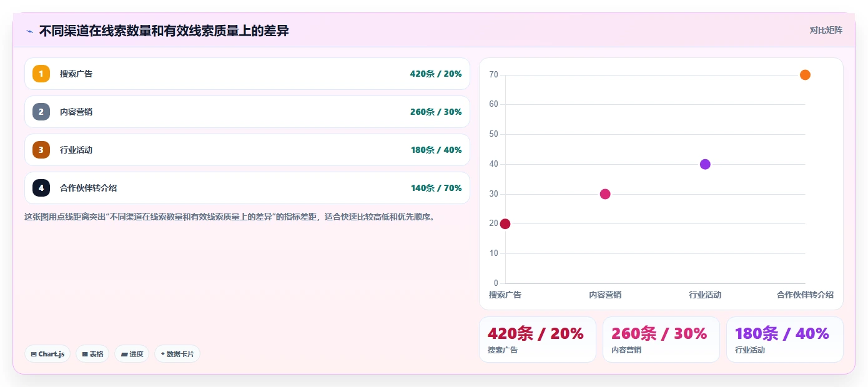Viewport: 868px width, 387px height.
Task: Click the 140条 / 70% value text
Action: (x=436, y=188)
